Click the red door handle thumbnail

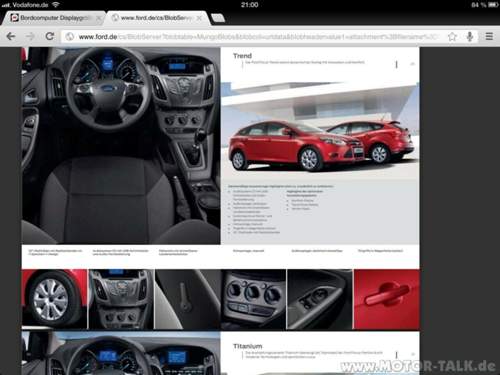click(x=386, y=299)
